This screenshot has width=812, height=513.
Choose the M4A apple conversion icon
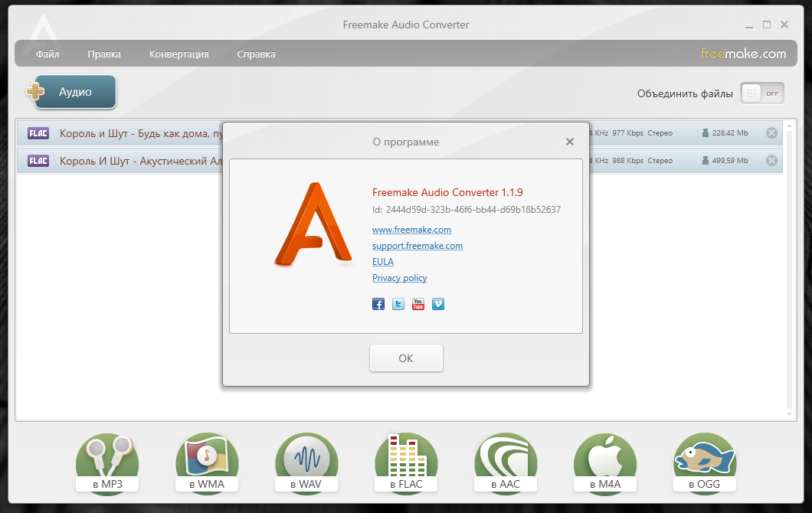coord(605,464)
